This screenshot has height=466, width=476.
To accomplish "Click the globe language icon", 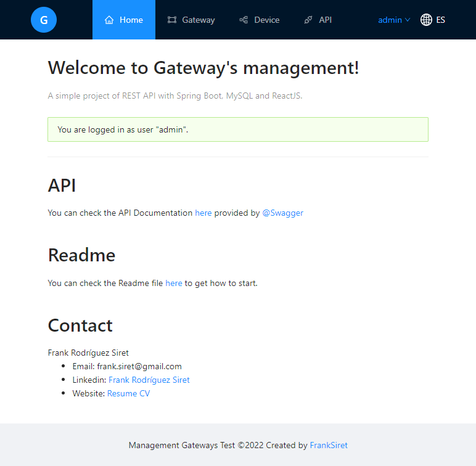I will pyautogui.click(x=426, y=20).
